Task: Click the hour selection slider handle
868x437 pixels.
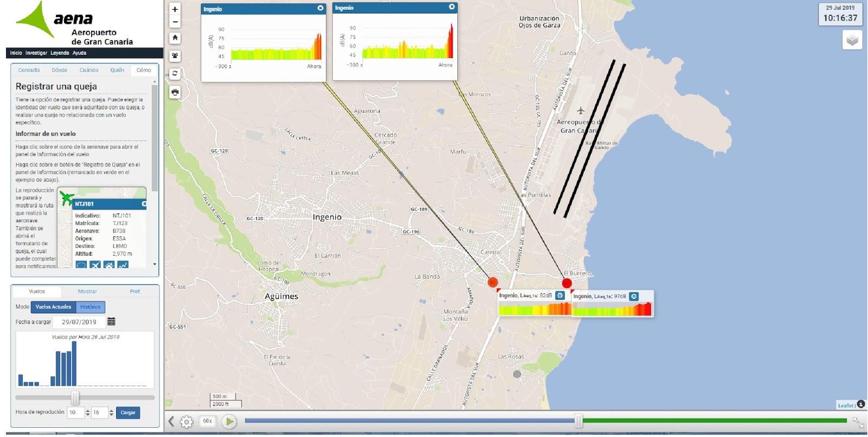Action: [x=75, y=398]
